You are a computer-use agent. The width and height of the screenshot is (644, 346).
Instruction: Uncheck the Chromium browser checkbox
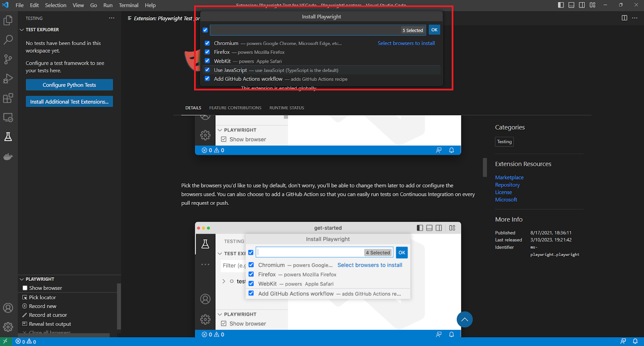(x=207, y=43)
